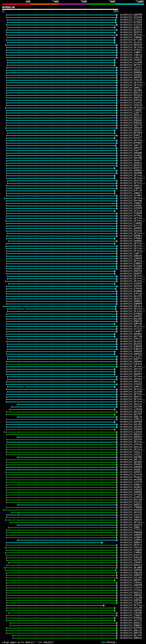Select the UniRef100_Q5AGZ7 label
The image size is (146, 644).
[x=131, y=623]
